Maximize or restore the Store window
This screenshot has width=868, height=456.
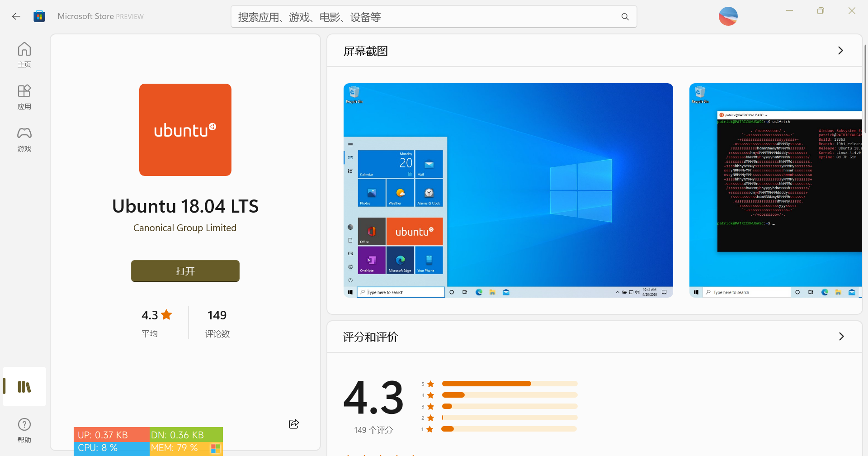[x=821, y=10]
